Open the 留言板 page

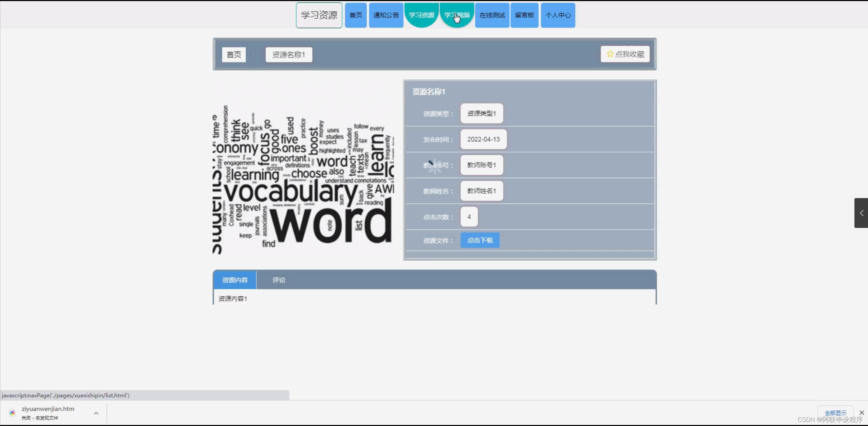[x=524, y=15]
